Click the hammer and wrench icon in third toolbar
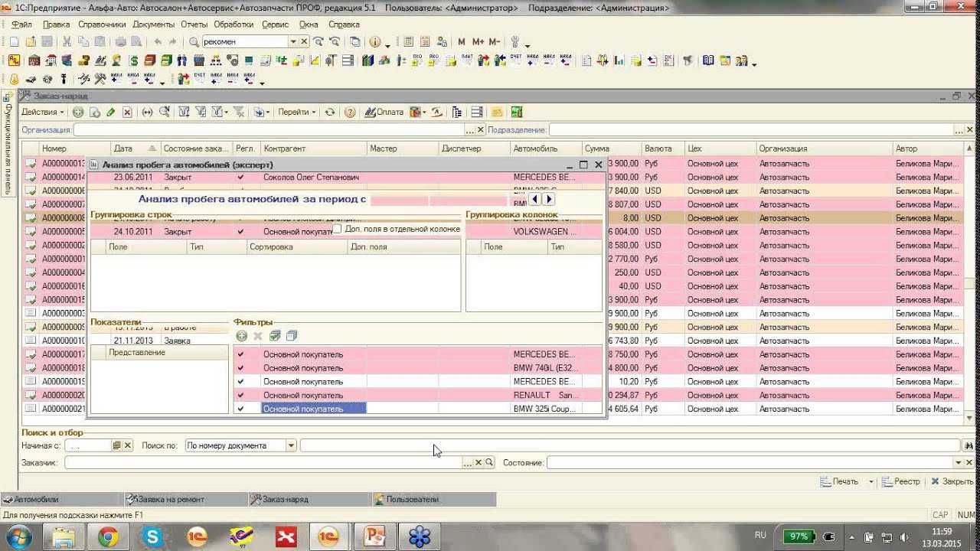Image resolution: width=980 pixels, height=551 pixels. pos(100,79)
